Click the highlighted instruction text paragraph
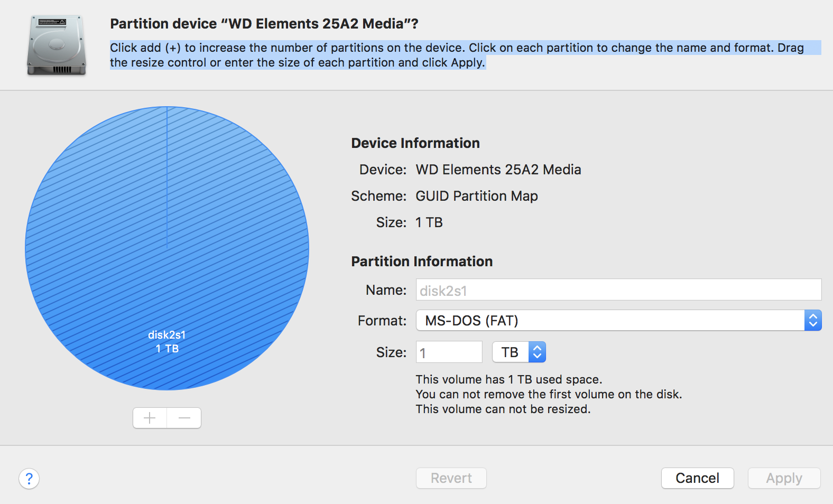 click(457, 55)
